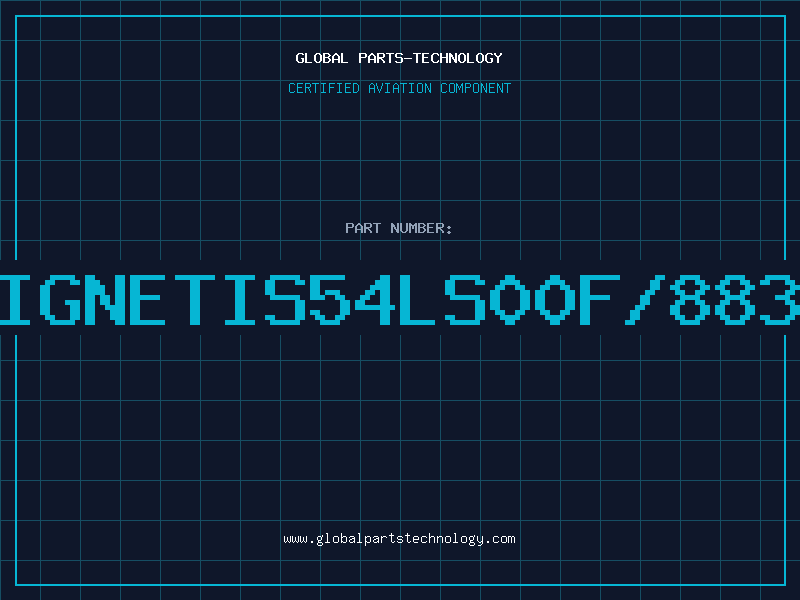Click the GLOBAL PARTS-TECHNOLOGY heading

399,58
